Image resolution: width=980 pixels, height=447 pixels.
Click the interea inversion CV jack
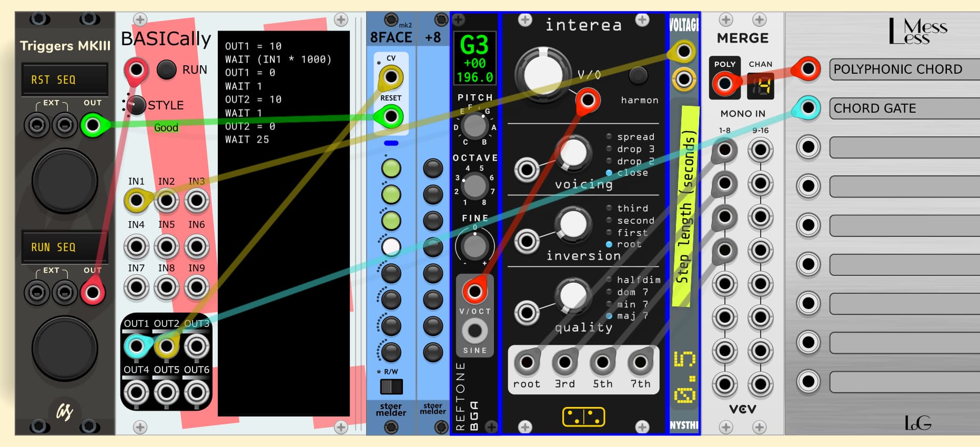tap(527, 241)
